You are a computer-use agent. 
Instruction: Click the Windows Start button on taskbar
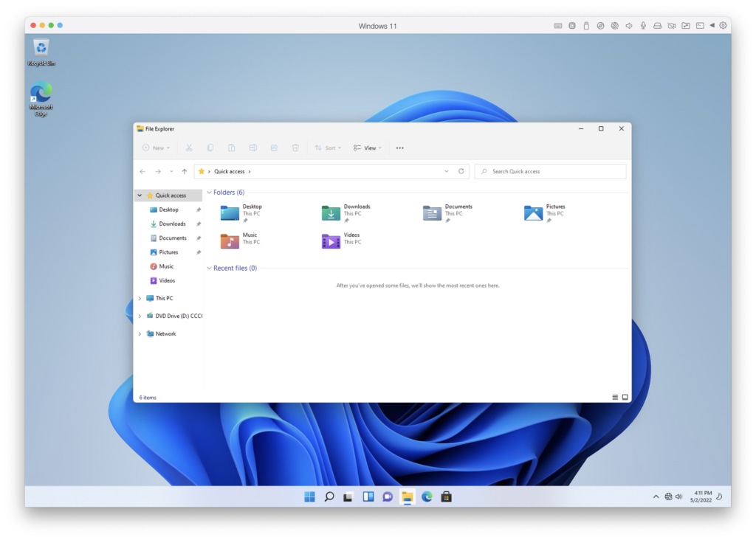[x=310, y=496]
